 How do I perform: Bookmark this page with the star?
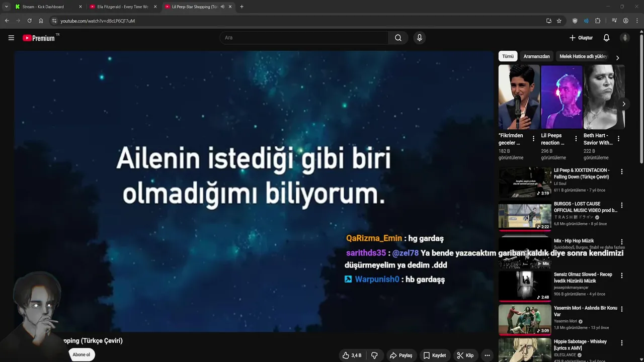[x=559, y=21]
